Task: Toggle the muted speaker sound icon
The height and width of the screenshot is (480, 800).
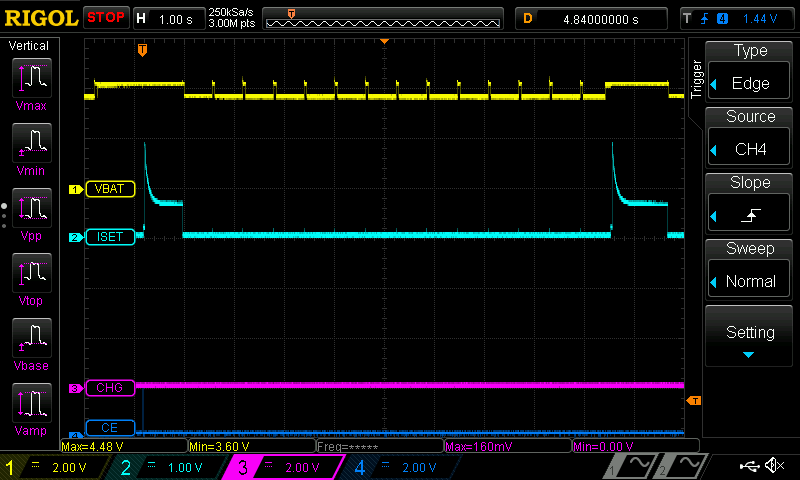Action: pyautogui.click(x=774, y=465)
